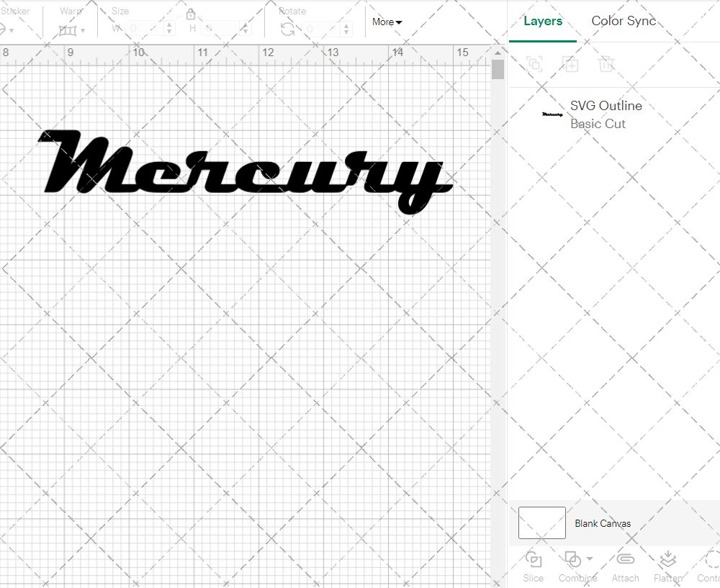Open the Contour tool
Viewport: 720px width, 588px height.
(x=708, y=566)
